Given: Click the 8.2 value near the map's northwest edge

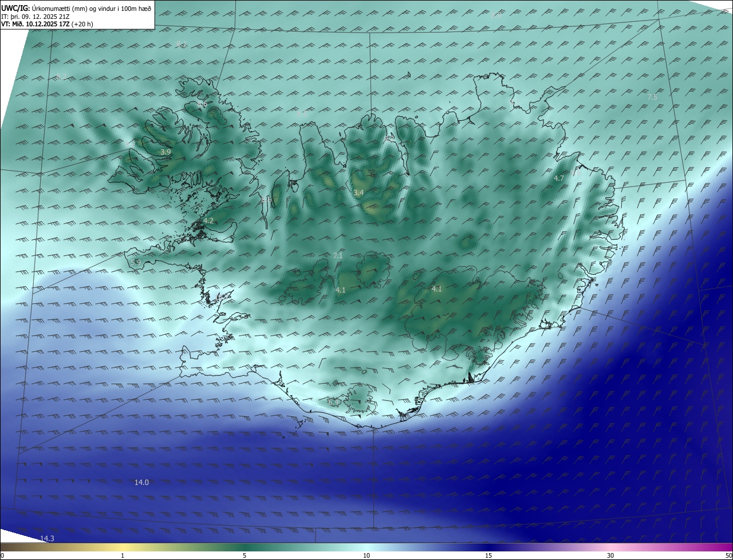Looking at the screenshot, I should (x=61, y=76).
